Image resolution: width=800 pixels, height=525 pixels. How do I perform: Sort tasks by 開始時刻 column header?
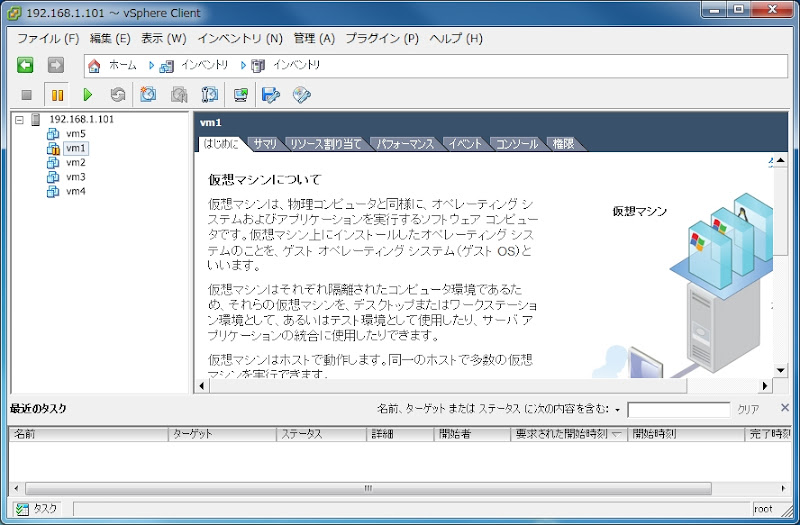[686, 434]
